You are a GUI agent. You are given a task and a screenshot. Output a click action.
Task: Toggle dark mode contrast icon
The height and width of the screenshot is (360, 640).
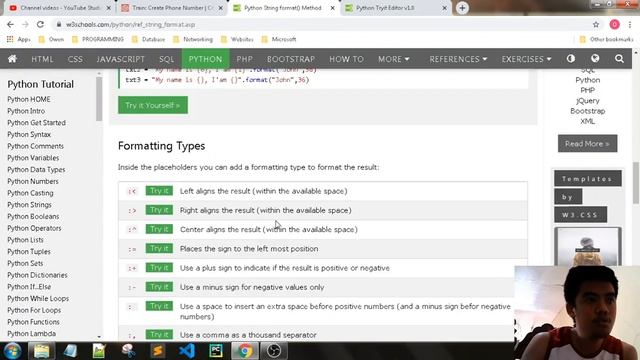pos(571,59)
